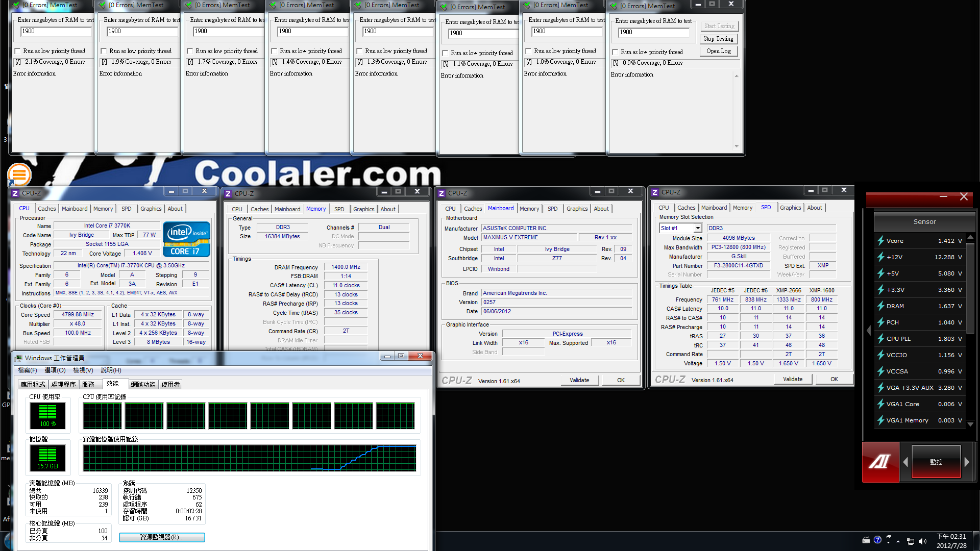Enable low priority thread in 1.3% coverage MemTest
Image resolution: width=980 pixels, height=551 pixels.
tap(360, 51)
